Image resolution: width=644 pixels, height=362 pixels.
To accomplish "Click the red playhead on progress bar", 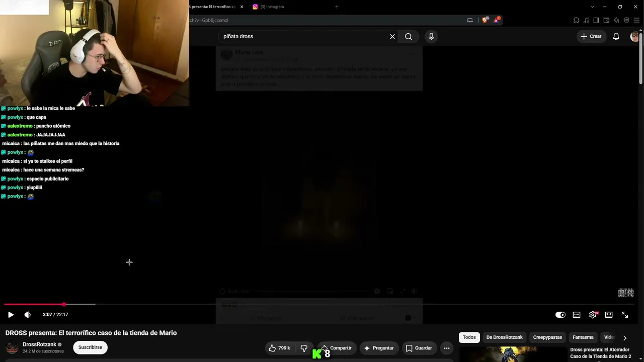I will pos(64,304).
